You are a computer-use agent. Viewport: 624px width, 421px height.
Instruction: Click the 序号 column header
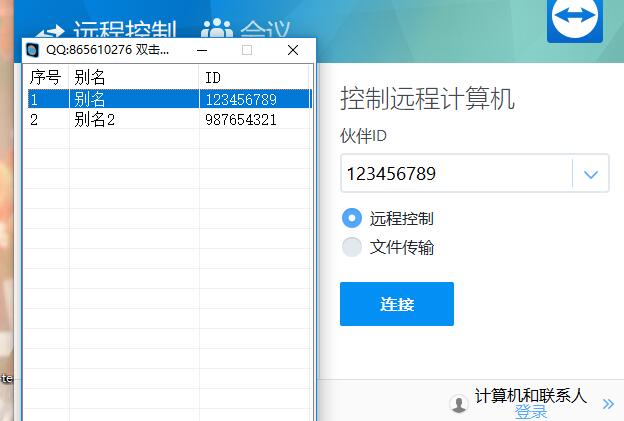click(46, 77)
